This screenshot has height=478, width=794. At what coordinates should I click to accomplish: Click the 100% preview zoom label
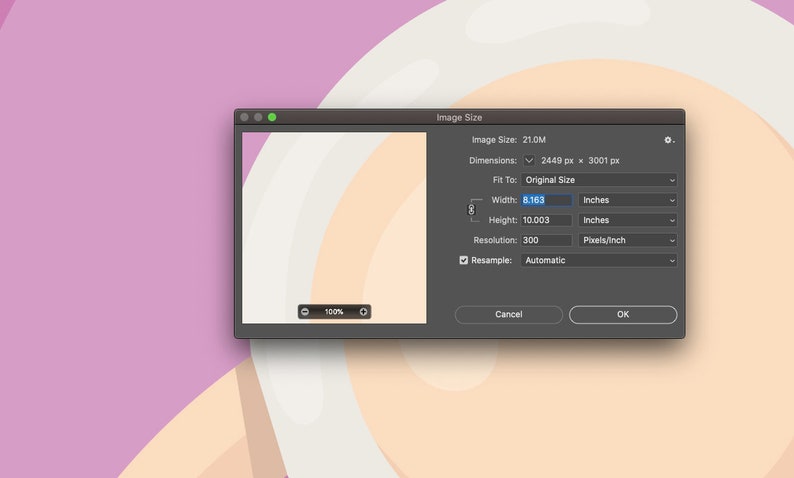pyautogui.click(x=334, y=311)
